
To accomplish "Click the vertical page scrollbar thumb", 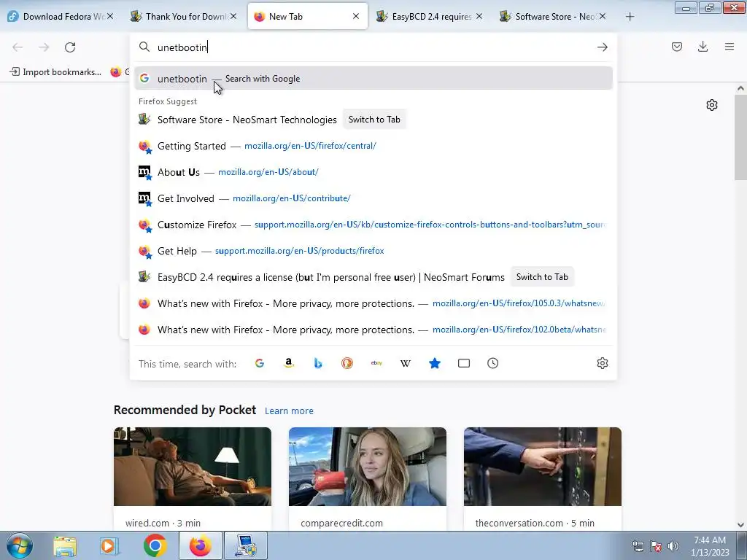I will (740, 137).
